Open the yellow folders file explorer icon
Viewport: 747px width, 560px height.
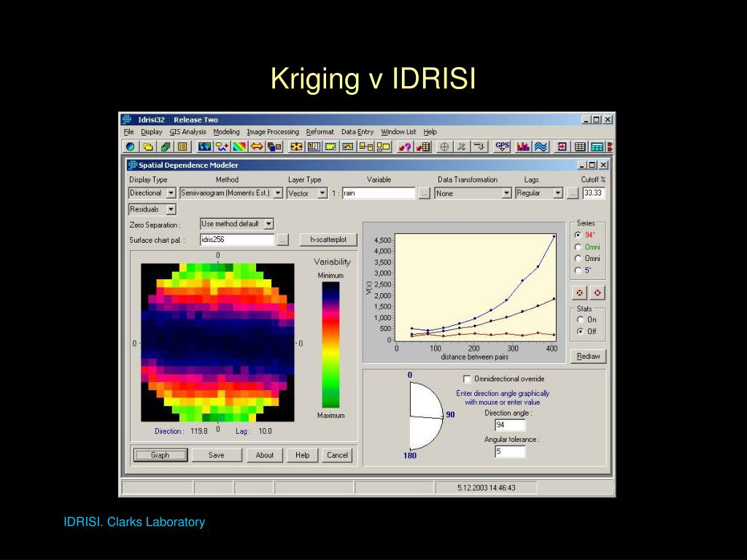coord(148,147)
